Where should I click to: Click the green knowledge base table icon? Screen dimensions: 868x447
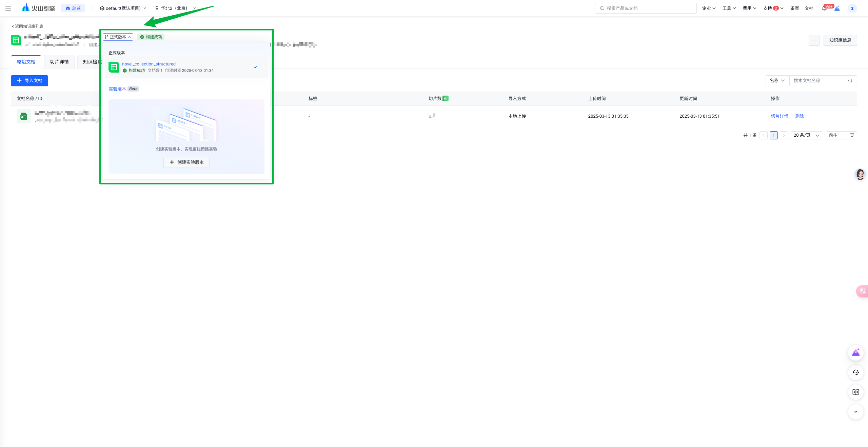coord(16,40)
